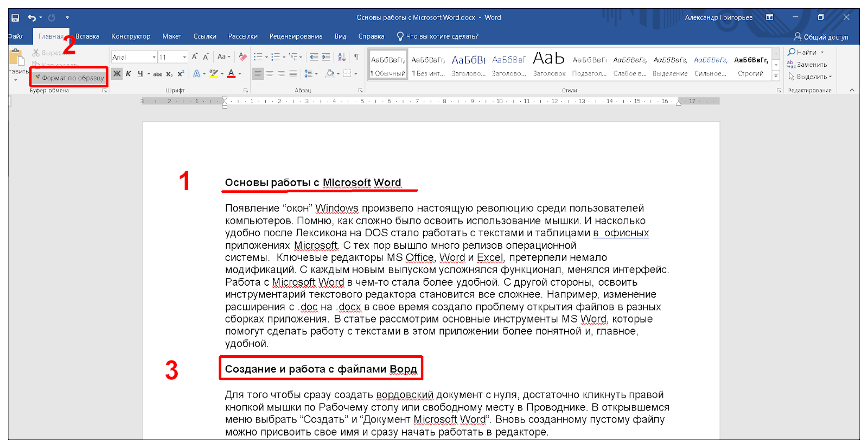Open the Вставка ribbon tab
This screenshot has height=448, width=868.
tap(87, 36)
